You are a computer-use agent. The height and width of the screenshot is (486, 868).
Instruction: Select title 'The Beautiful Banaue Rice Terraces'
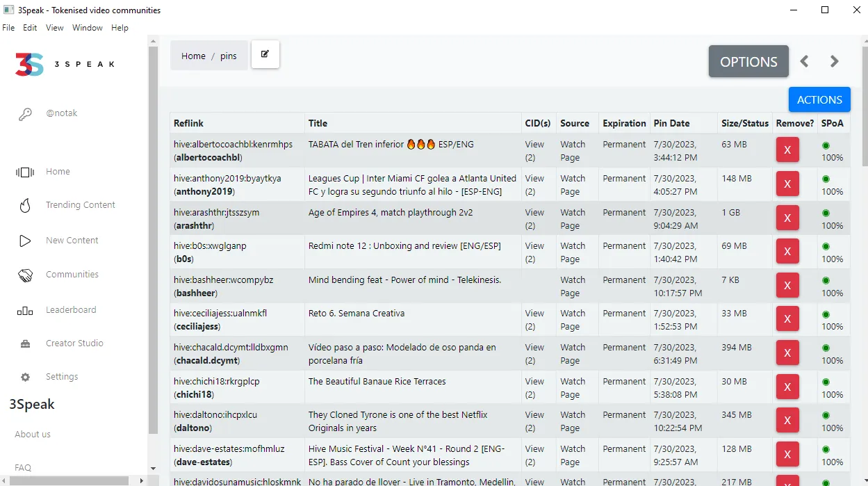(x=377, y=381)
